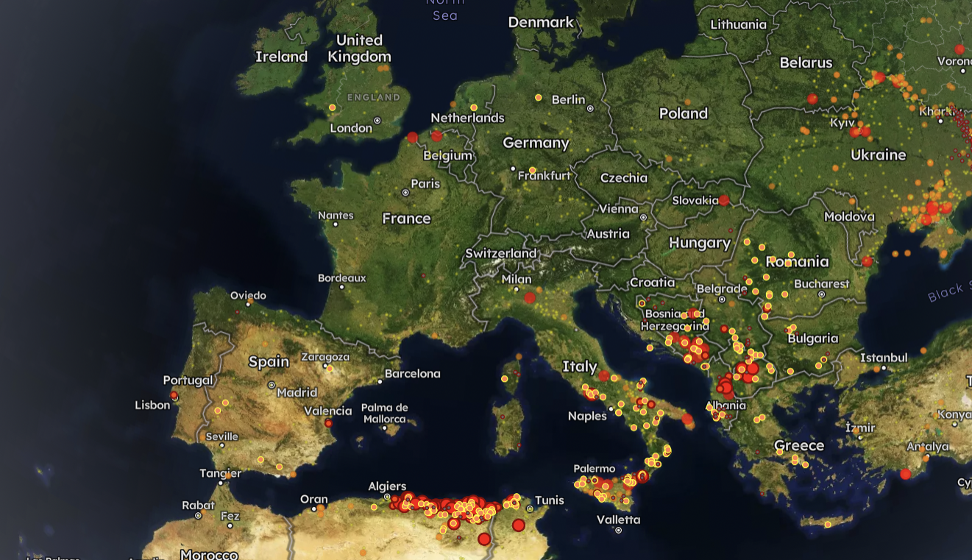The image size is (972, 560).
Task: Select the Rabat city label
Action: click(196, 506)
